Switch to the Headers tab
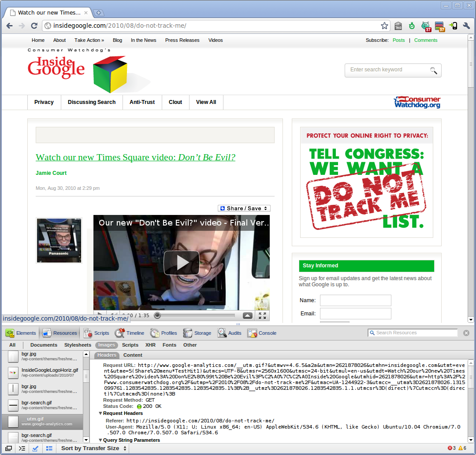This screenshot has width=476, height=455. coord(107,355)
